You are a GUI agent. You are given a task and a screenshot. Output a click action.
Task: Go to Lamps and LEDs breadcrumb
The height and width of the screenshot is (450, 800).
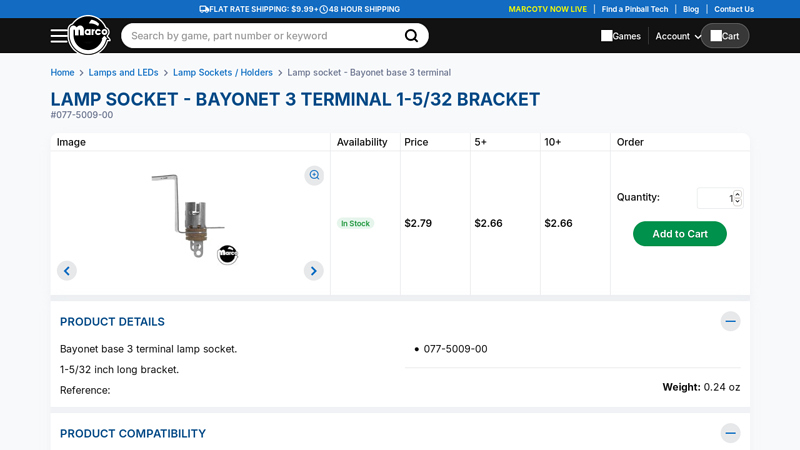tap(123, 72)
